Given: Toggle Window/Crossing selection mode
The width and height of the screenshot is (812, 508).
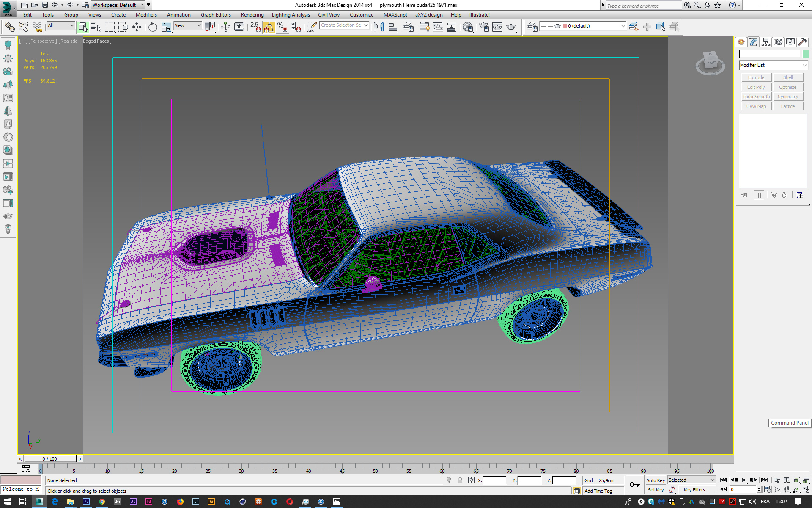Looking at the screenshot, I should point(123,27).
